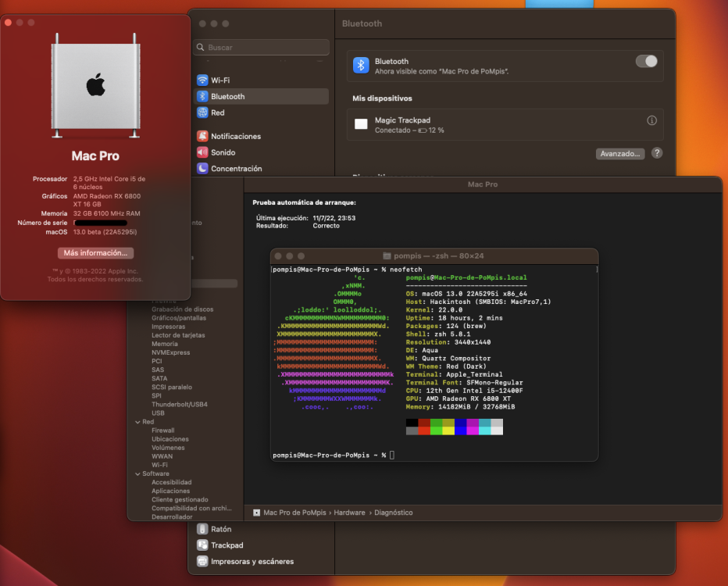Open Notificaciones bell icon
Image resolution: width=728 pixels, height=586 pixels.
pyautogui.click(x=202, y=136)
